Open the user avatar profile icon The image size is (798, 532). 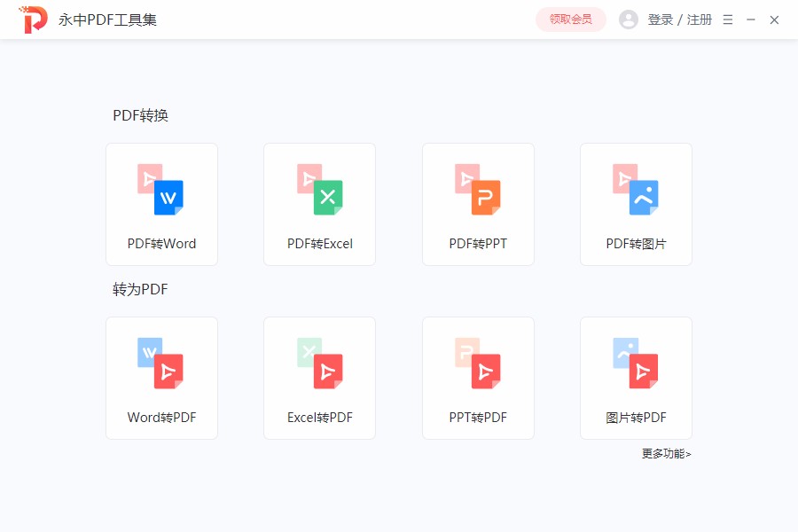pyautogui.click(x=629, y=19)
